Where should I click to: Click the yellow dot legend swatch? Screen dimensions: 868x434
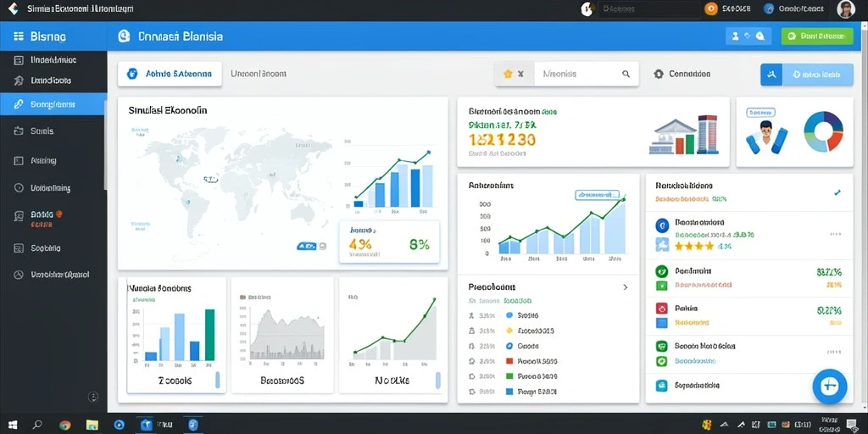(509, 331)
